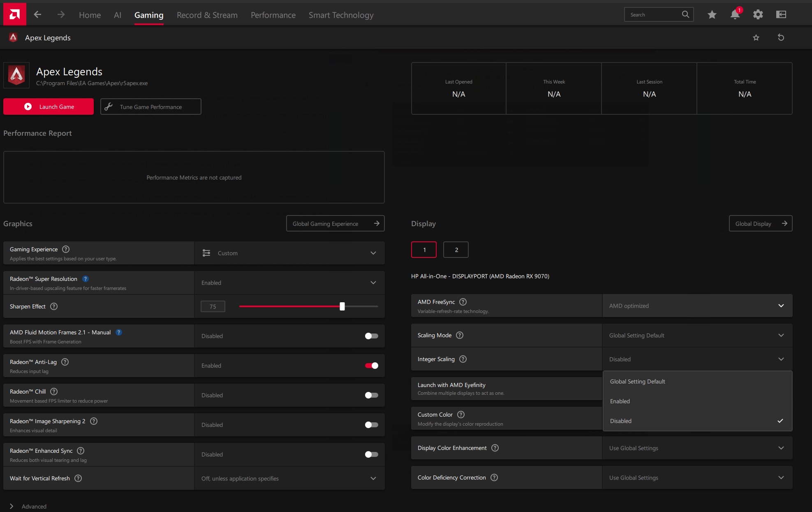
Task: Choose Disabled option in dropdown list
Action: [x=697, y=421]
